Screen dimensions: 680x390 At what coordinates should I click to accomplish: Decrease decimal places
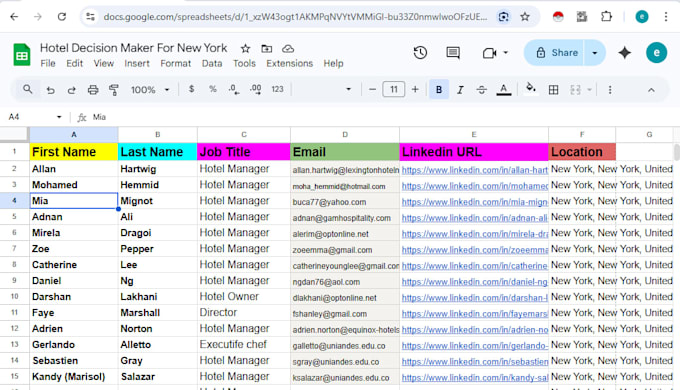coord(234,89)
